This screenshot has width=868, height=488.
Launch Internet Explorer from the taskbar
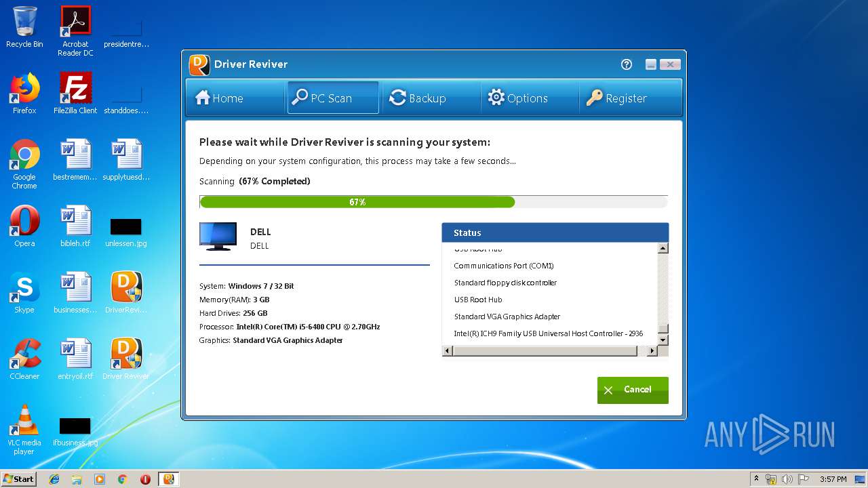54,479
